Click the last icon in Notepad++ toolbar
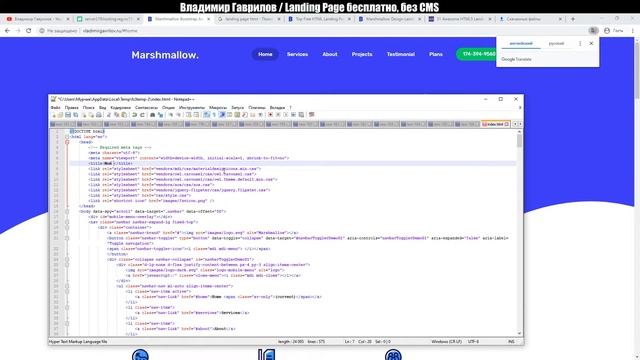The width and height of the screenshot is (640, 360). pyautogui.click(x=311, y=115)
